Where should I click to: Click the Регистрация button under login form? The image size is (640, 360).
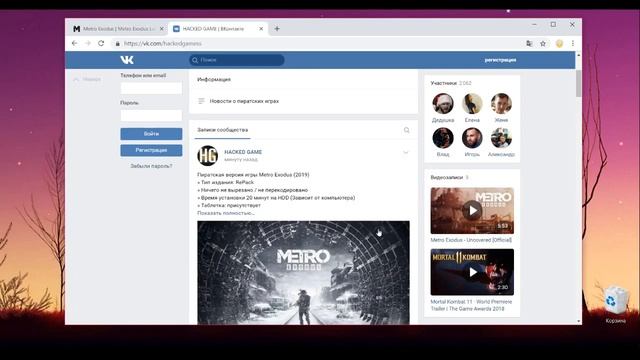(x=151, y=150)
